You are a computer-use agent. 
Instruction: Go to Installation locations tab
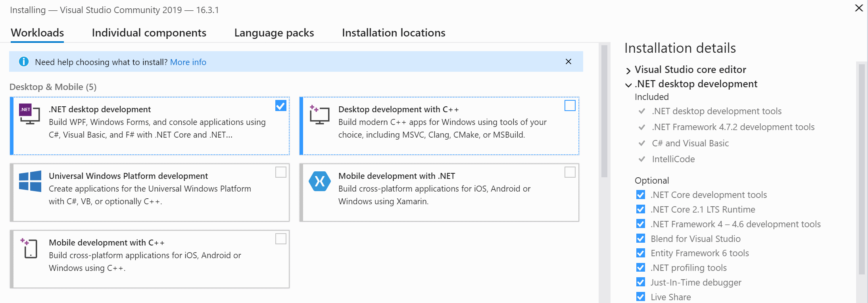click(x=394, y=33)
